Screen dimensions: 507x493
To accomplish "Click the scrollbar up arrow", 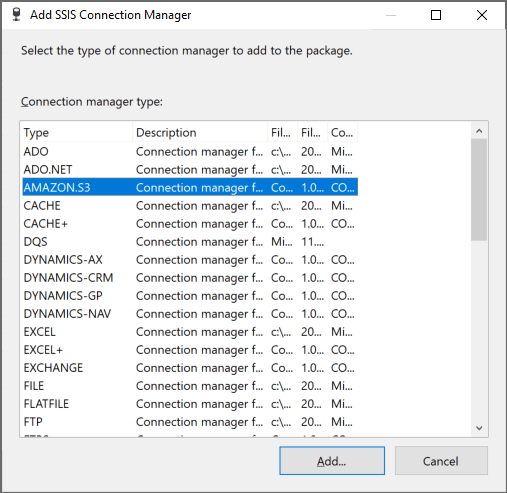I will 479,131.
